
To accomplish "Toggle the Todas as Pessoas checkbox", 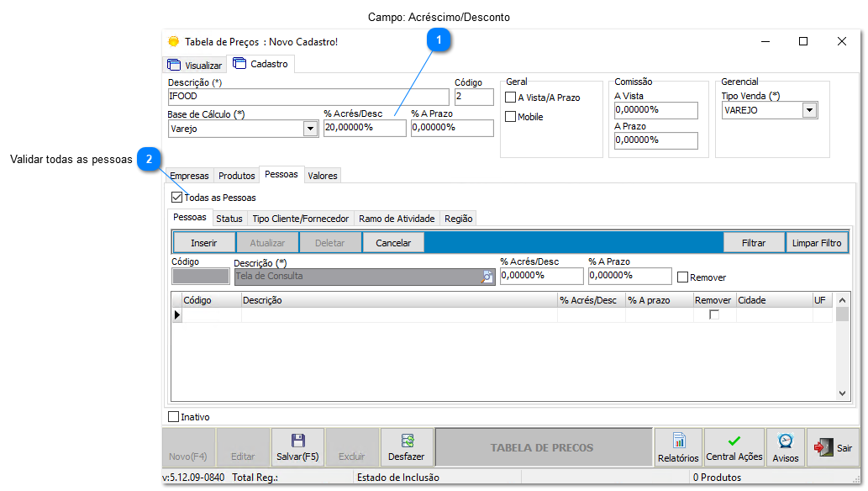I will (176, 197).
